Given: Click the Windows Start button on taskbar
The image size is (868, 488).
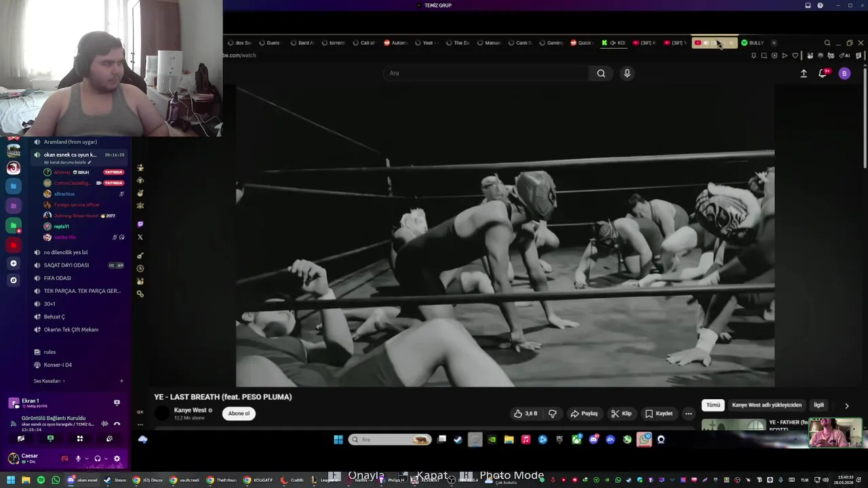Looking at the screenshot, I should pyautogui.click(x=11, y=480).
